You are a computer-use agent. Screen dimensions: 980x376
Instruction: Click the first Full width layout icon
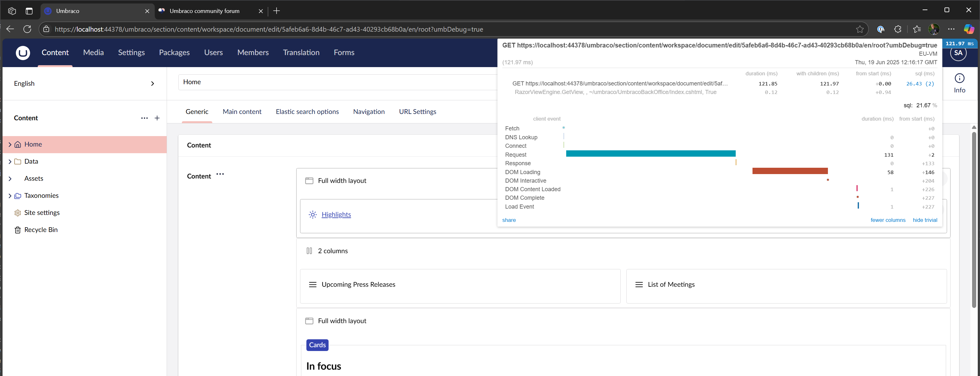pyautogui.click(x=309, y=181)
